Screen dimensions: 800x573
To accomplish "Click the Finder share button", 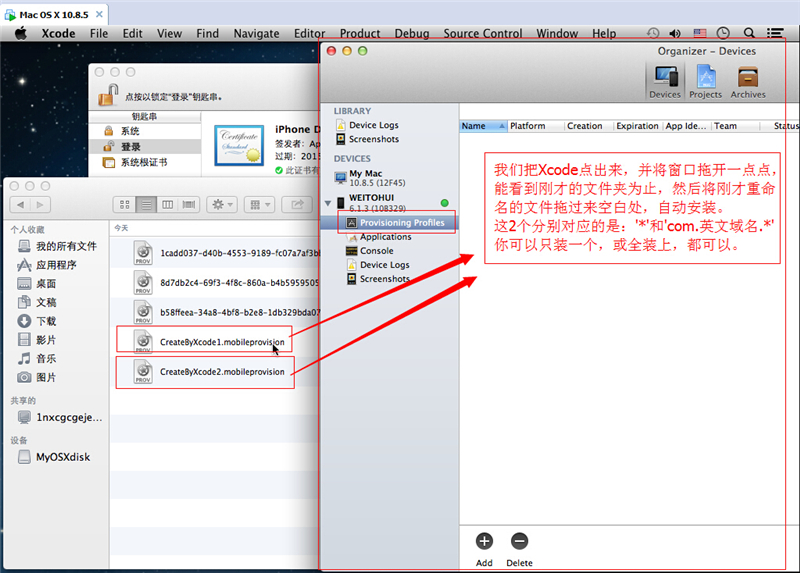I will 297,205.
